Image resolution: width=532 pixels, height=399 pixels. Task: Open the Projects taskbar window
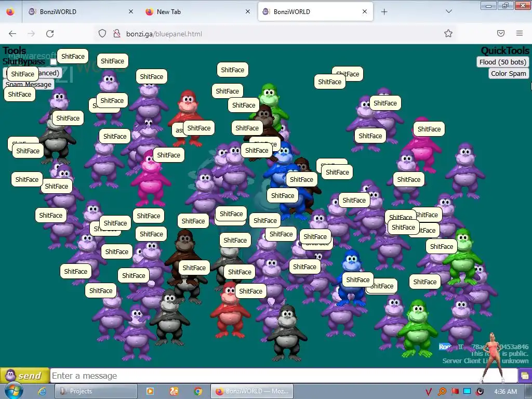tap(96, 391)
